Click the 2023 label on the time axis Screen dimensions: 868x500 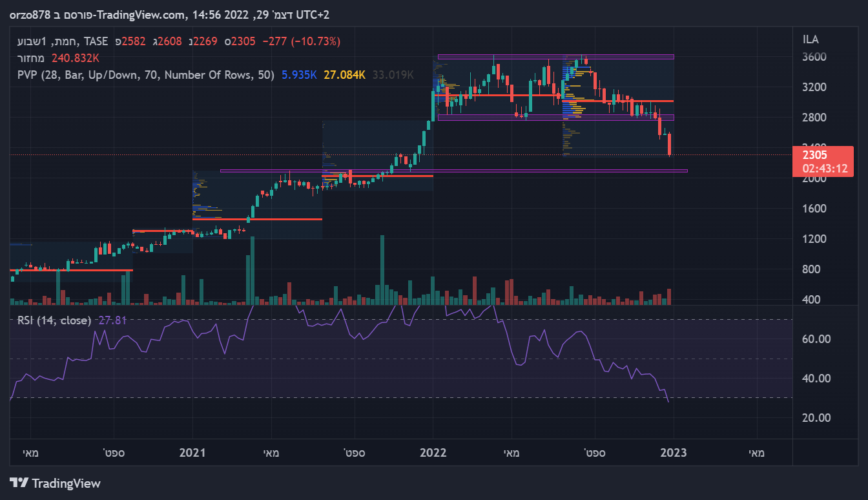674,453
